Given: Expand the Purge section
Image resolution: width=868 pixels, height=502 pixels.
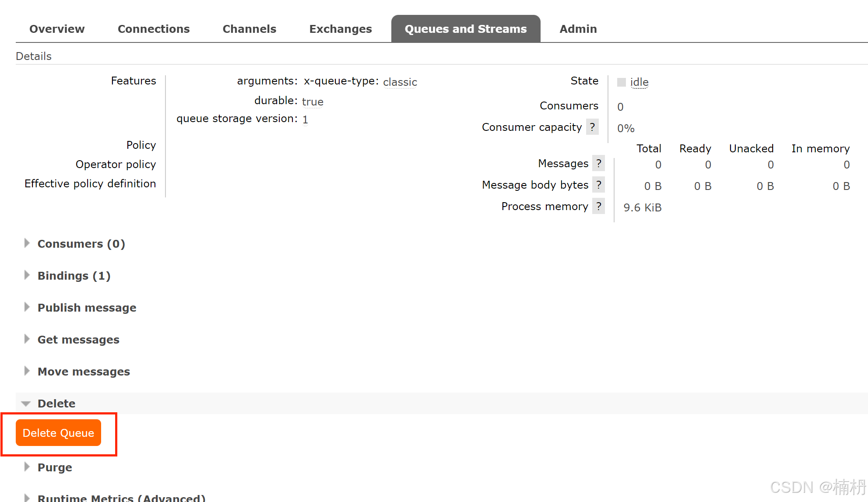Looking at the screenshot, I should point(55,467).
